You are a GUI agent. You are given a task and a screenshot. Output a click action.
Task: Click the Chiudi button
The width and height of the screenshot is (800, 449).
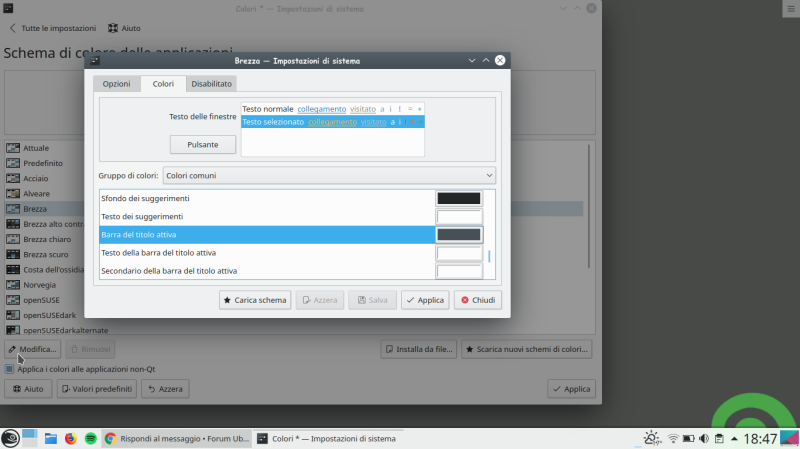(478, 300)
